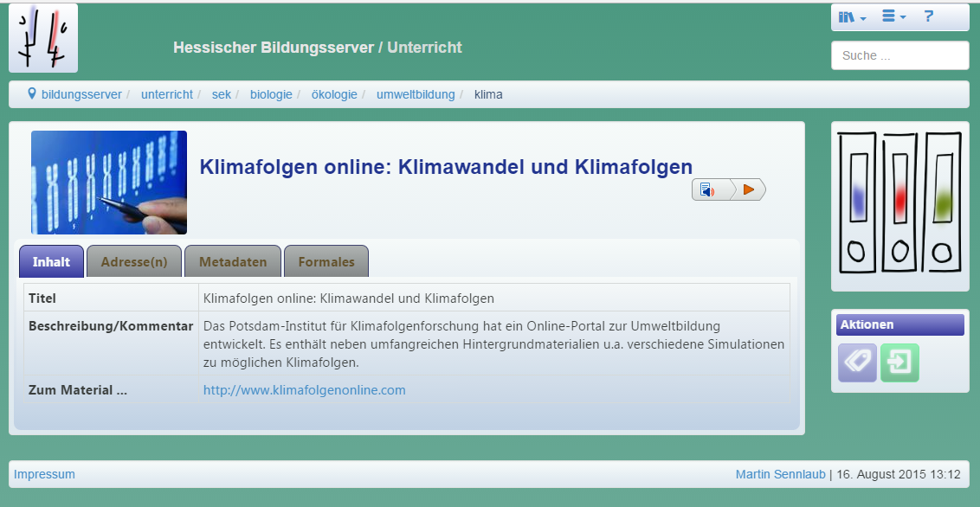The height and width of the screenshot is (507, 980).
Task: Open the chromosome thumbnail image
Action: click(109, 183)
